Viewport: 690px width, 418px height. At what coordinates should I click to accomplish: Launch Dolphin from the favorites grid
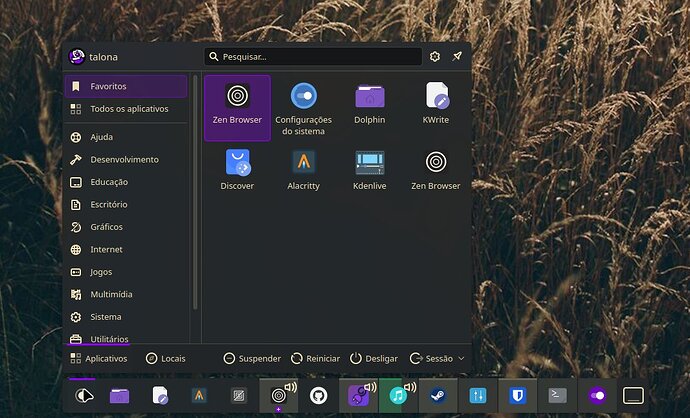(370, 103)
